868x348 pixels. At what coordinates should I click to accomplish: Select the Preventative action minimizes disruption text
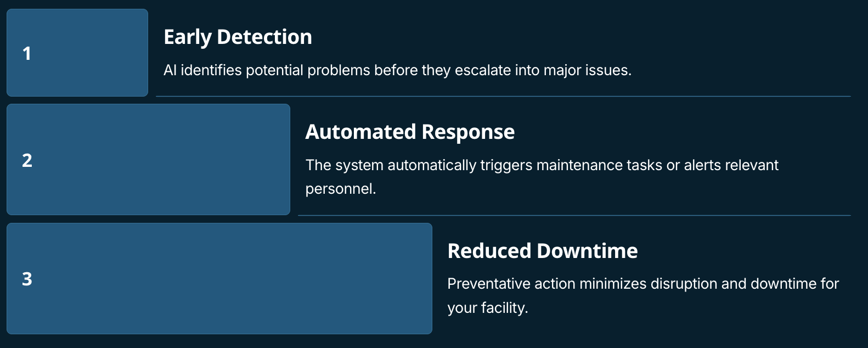pyautogui.click(x=643, y=295)
